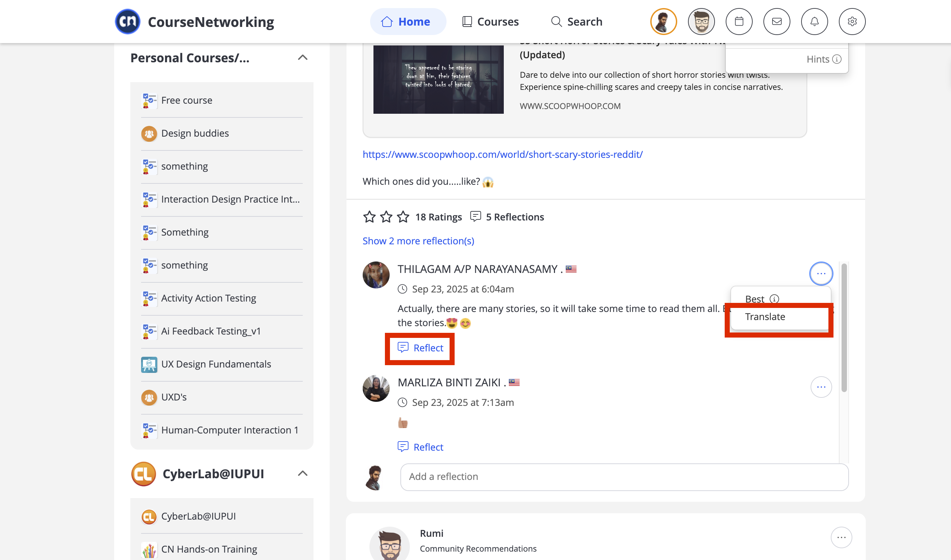Image resolution: width=951 pixels, height=560 pixels.
Task: Click Rumi's avatar on Community Recommendations post
Action: 390,544
